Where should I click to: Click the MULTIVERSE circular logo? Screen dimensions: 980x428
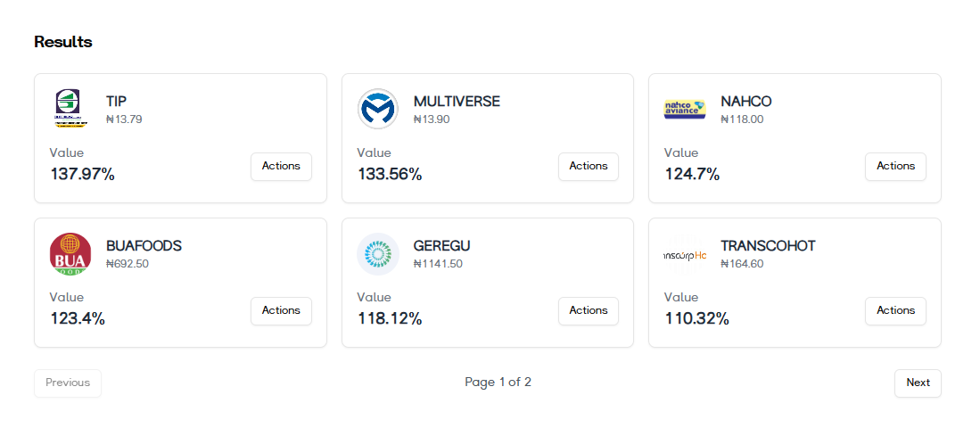tap(378, 110)
